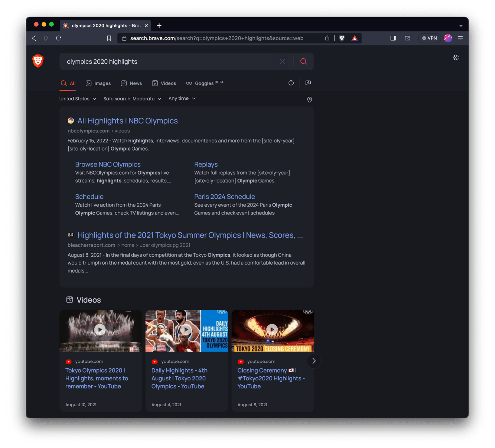495x448 pixels.
Task: Open Highlights of the 2021 Tokyo Summer Olympics
Action: [x=190, y=235]
